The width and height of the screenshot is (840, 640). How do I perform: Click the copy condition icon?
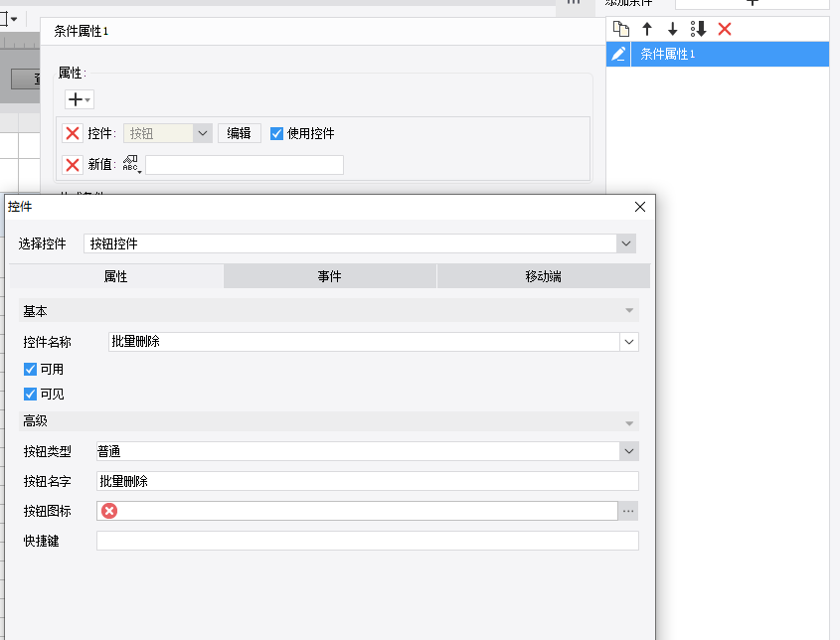[621, 29]
